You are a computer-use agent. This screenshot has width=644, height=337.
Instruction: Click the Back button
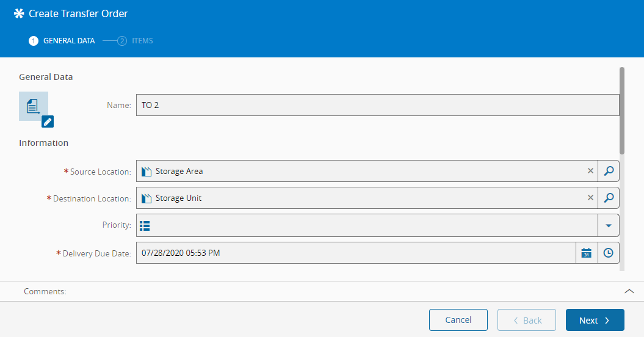click(526, 320)
